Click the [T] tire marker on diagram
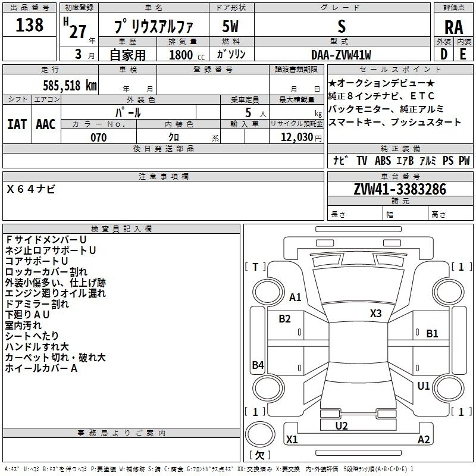This screenshot has height=476, width=476. point(255,267)
